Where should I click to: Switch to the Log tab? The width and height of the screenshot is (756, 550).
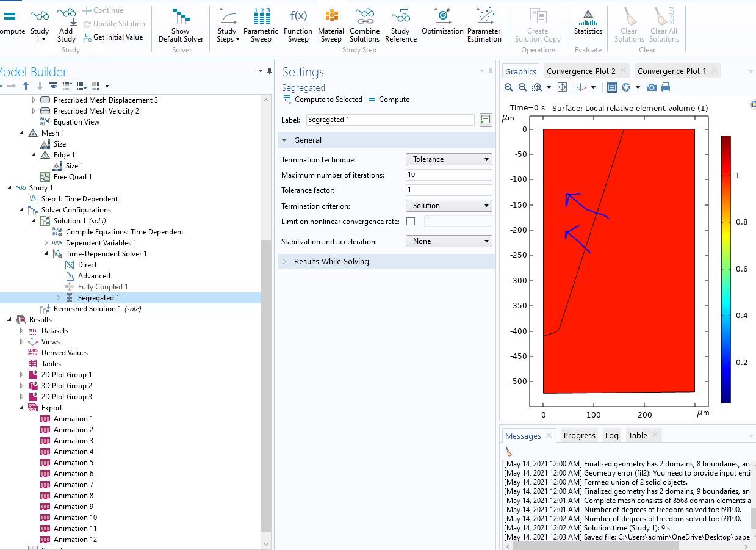pyautogui.click(x=611, y=435)
